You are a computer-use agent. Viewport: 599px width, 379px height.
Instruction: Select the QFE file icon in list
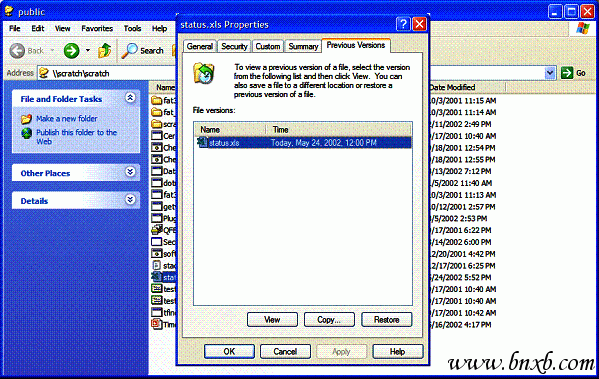[x=157, y=230]
